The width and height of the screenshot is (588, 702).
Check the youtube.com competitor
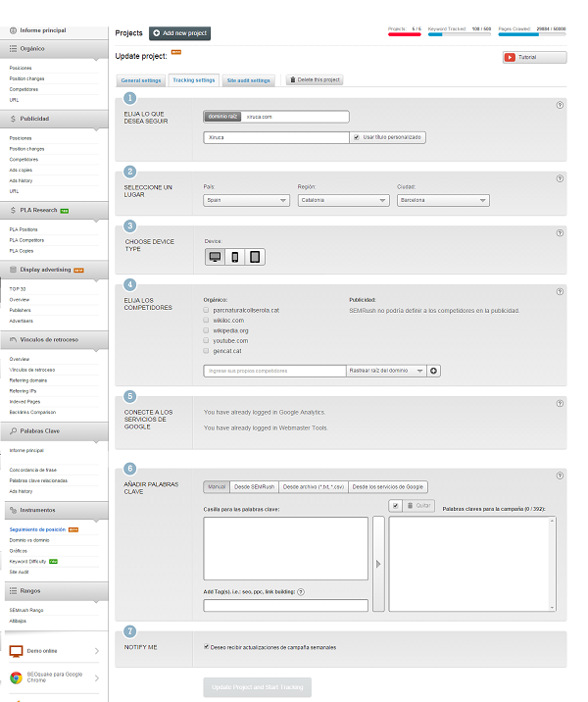tap(206, 340)
